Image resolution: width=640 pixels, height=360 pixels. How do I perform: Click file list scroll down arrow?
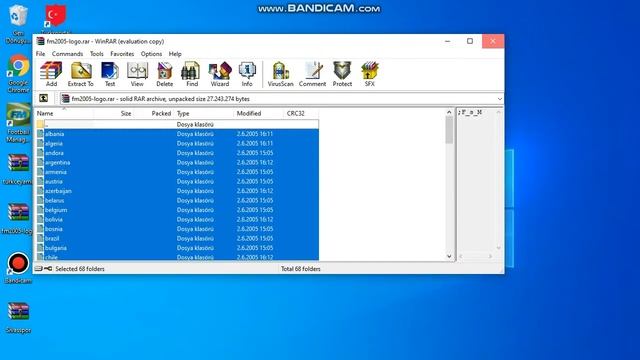(x=449, y=256)
